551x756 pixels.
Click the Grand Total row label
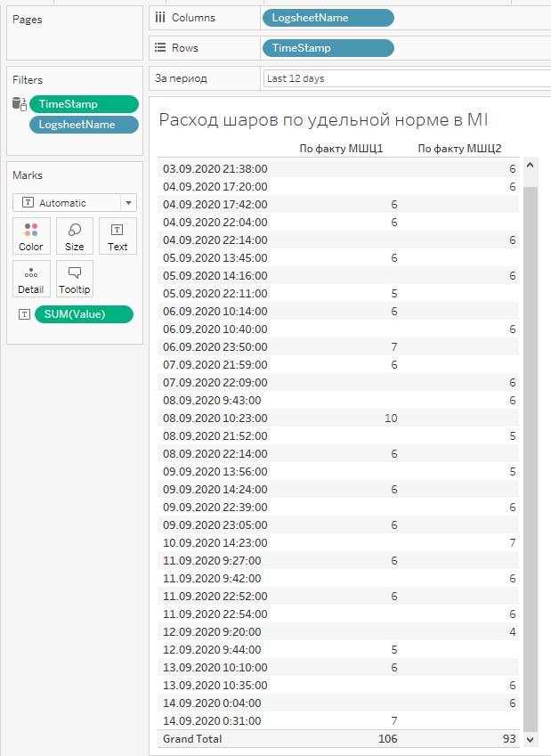[192, 739]
